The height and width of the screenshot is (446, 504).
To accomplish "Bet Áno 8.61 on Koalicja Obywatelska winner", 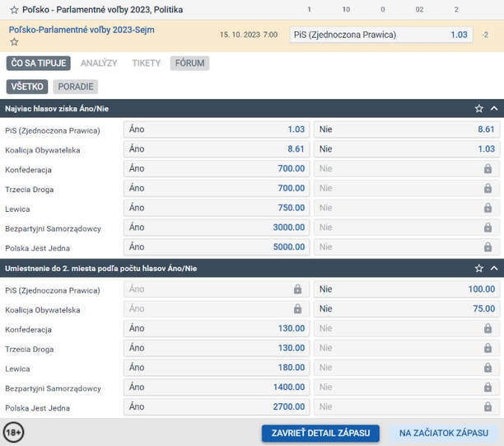I will click(217, 149).
